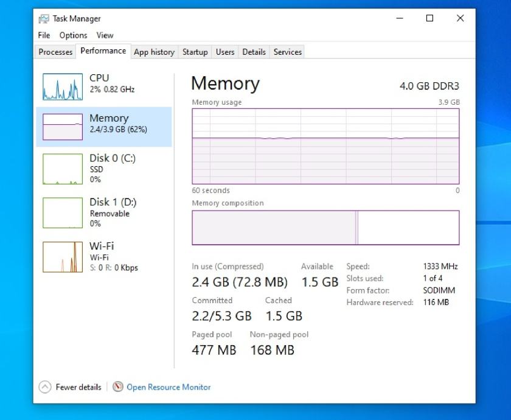The width and height of the screenshot is (511, 420).
Task: Click the Memory composition bar
Action: (325, 228)
